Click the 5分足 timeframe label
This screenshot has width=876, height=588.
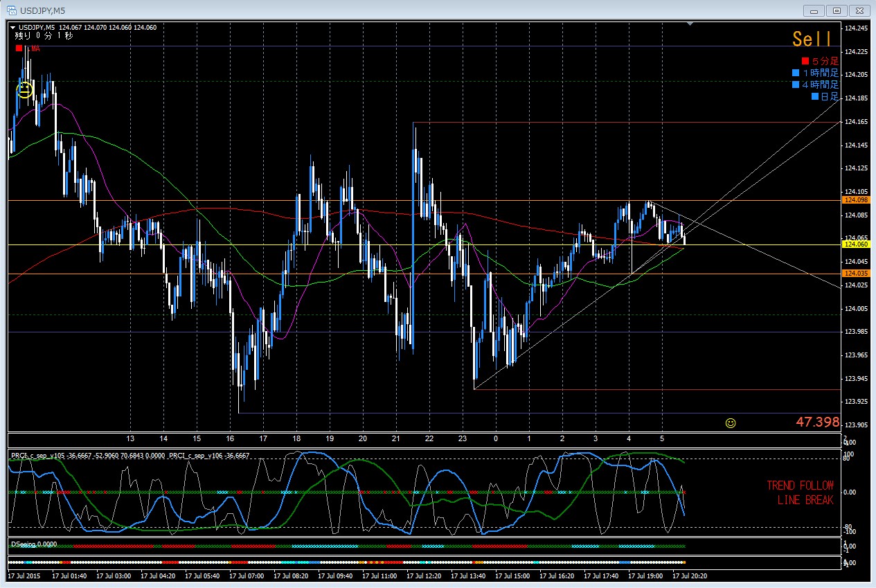point(825,61)
